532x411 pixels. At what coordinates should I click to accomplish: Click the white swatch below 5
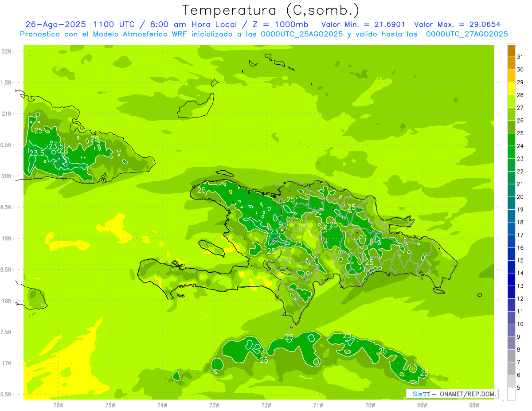click(x=511, y=394)
